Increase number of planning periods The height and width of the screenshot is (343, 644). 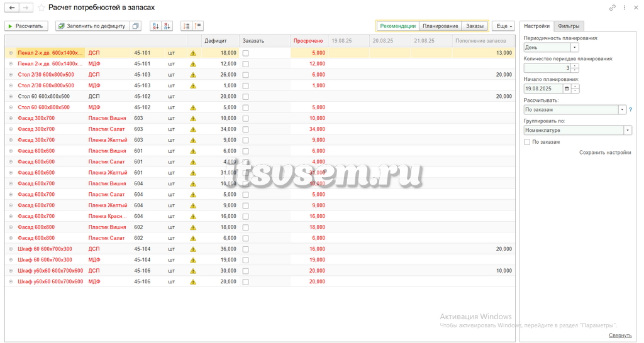coord(575,66)
